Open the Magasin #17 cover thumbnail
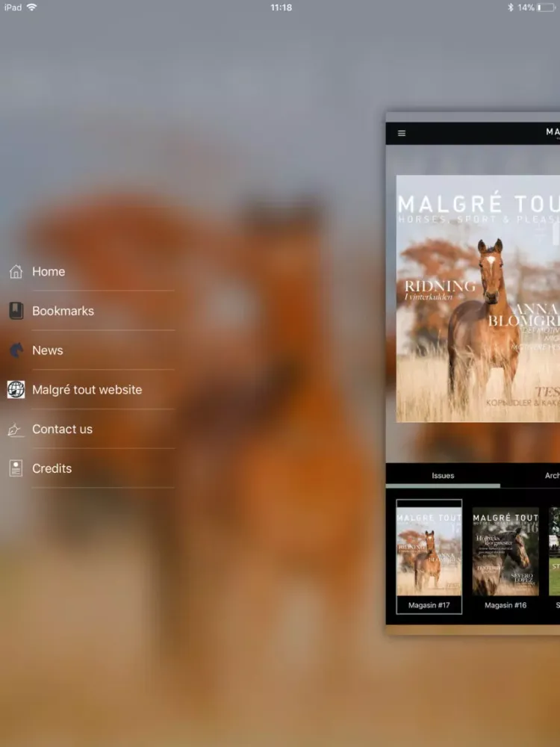 (429, 551)
